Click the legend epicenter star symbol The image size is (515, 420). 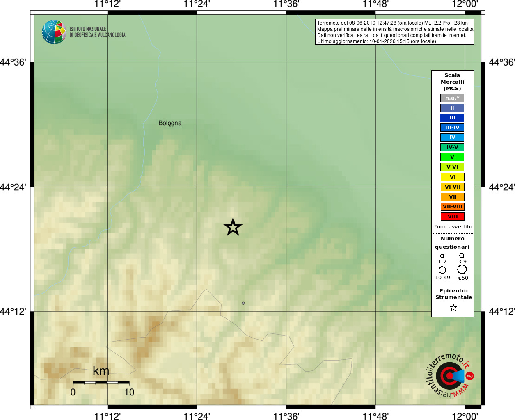[x=453, y=308]
